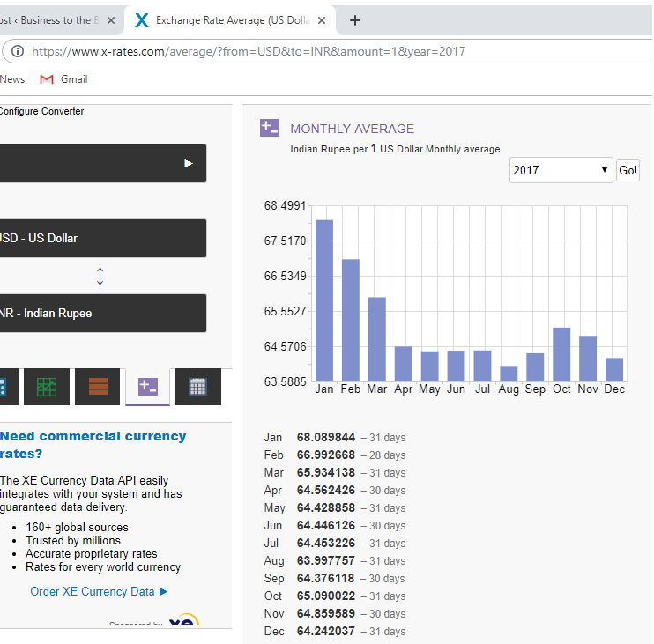Click the site information icon in address bar

coord(18,51)
